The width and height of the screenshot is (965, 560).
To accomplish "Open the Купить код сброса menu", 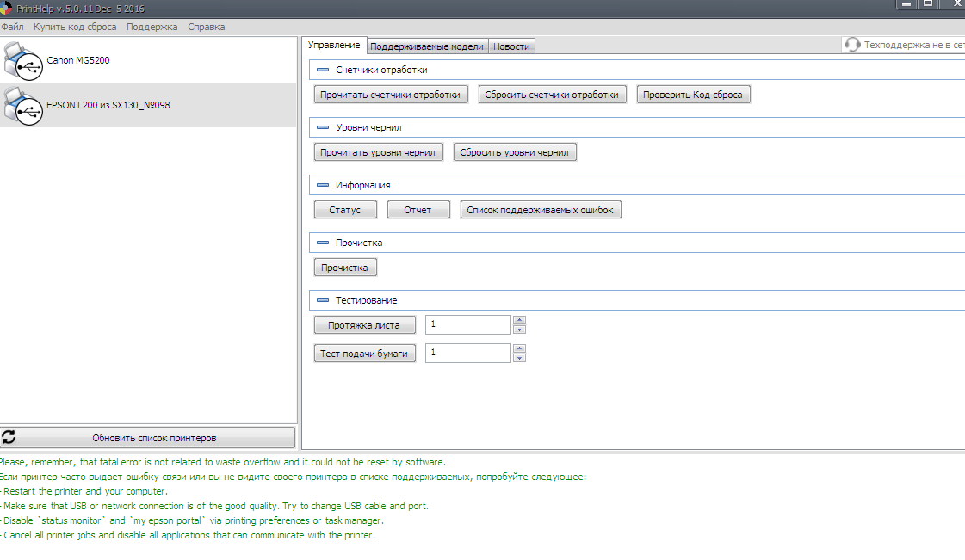I will pos(75,27).
